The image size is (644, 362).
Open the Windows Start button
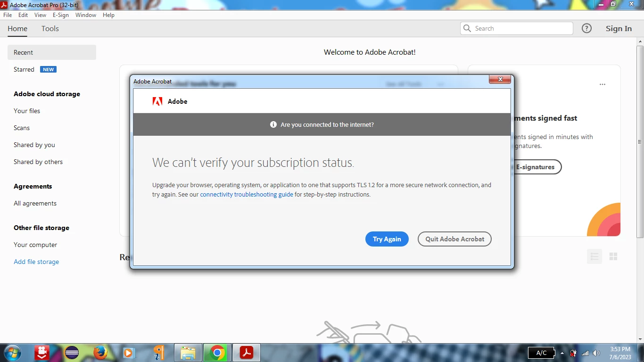[x=12, y=353]
